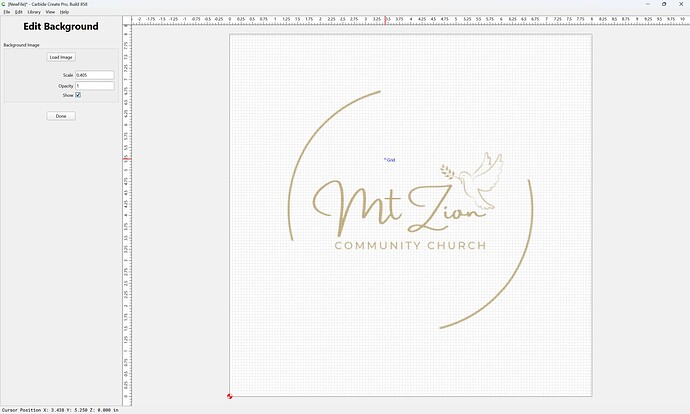Image resolution: width=690 pixels, height=414 pixels.
Task: Open the Help menu
Action: coord(64,12)
